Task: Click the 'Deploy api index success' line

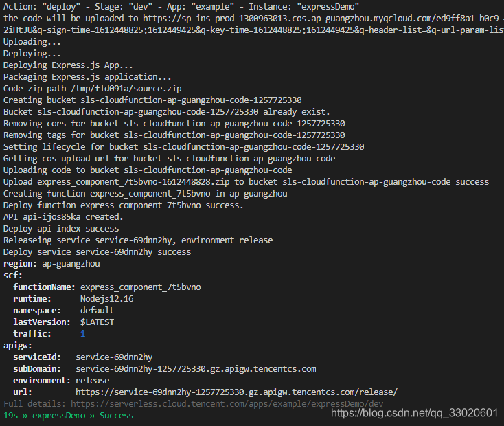Action: [61, 228]
